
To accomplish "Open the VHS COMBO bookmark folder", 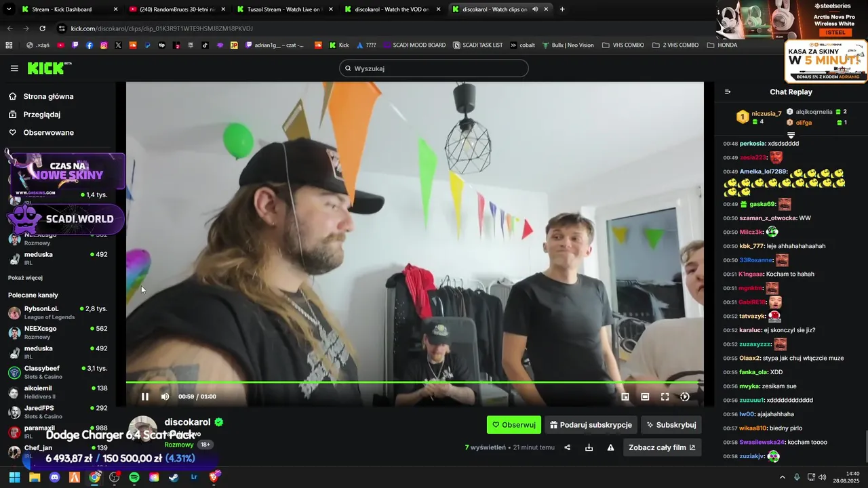I will click(x=623, y=45).
